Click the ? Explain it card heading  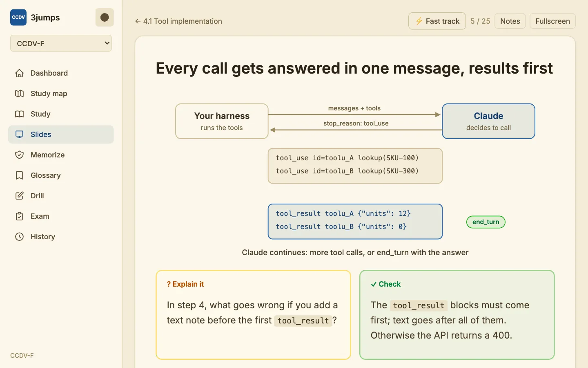185,284
